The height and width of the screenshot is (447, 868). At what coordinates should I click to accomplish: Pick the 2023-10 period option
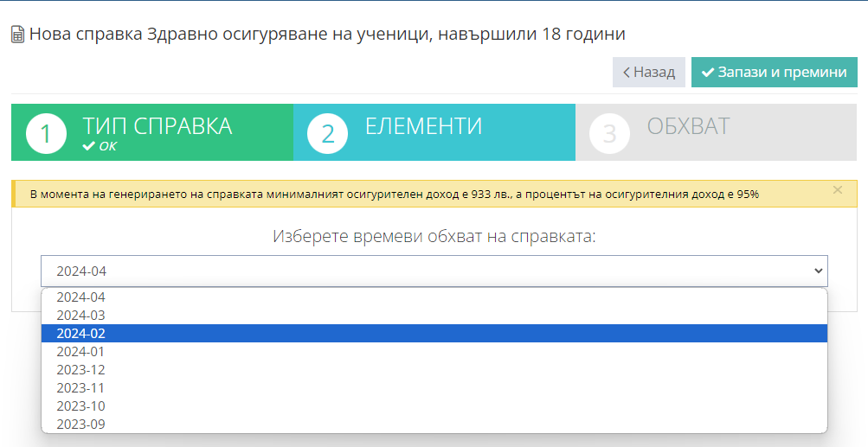tap(80, 405)
